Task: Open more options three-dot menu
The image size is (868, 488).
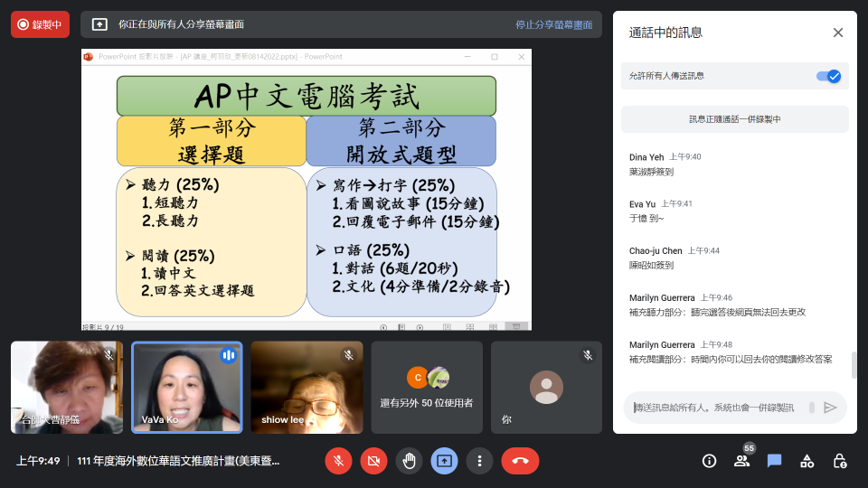Action: point(479,461)
